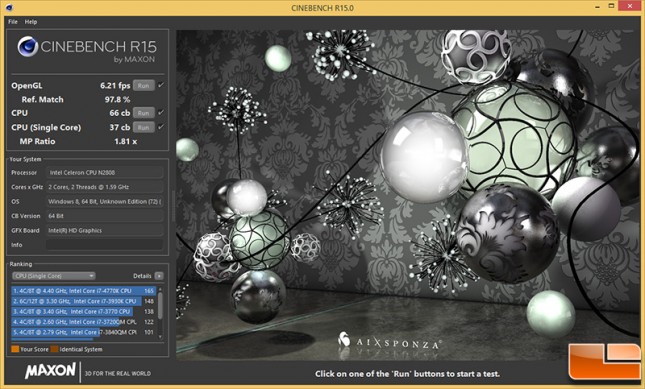Open the File menu
This screenshot has width=645, height=389.
pyautogui.click(x=13, y=22)
